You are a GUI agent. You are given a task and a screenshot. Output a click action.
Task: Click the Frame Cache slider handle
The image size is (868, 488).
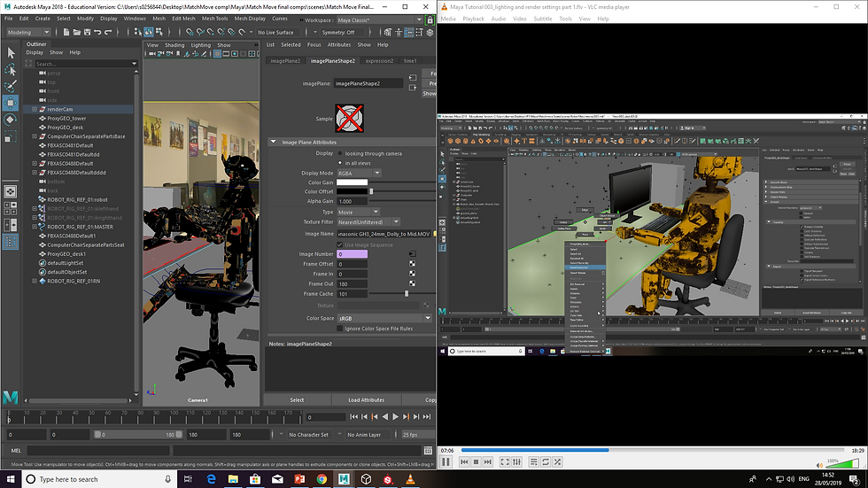tap(407, 294)
